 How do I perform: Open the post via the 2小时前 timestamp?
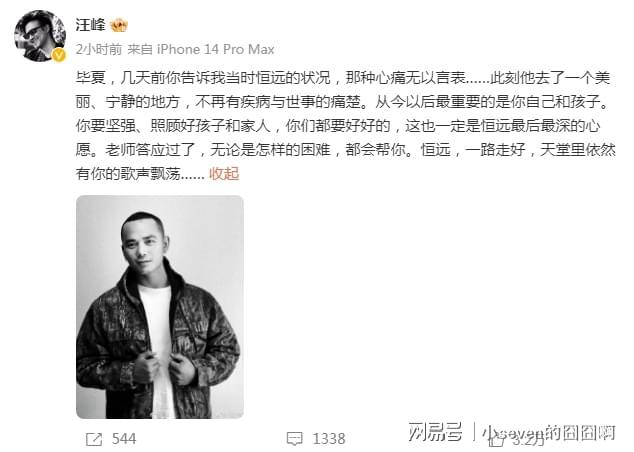(99, 49)
